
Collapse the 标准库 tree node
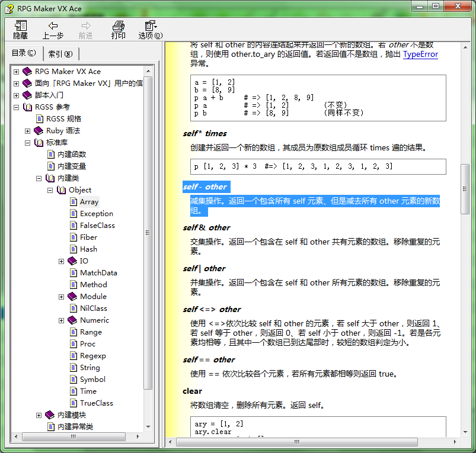[x=27, y=143]
